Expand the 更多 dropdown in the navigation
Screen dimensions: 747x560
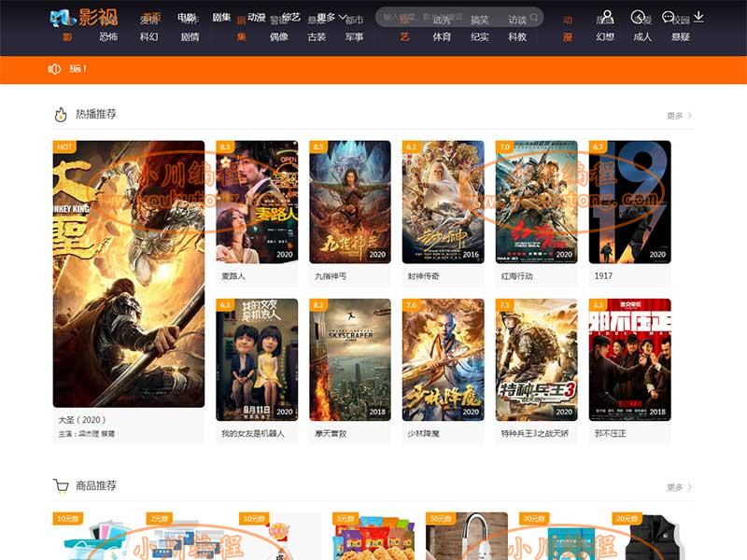pos(331,18)
